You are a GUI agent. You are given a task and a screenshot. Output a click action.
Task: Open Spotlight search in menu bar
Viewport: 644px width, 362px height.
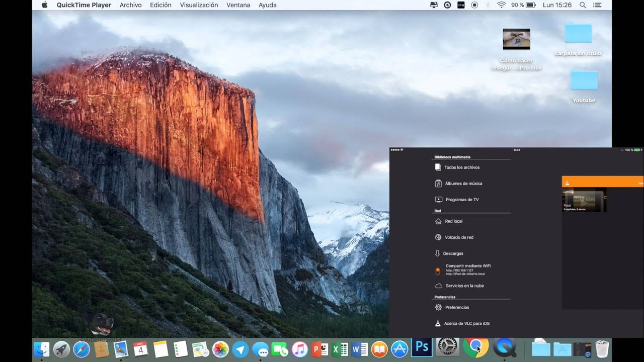click(583, 5)
